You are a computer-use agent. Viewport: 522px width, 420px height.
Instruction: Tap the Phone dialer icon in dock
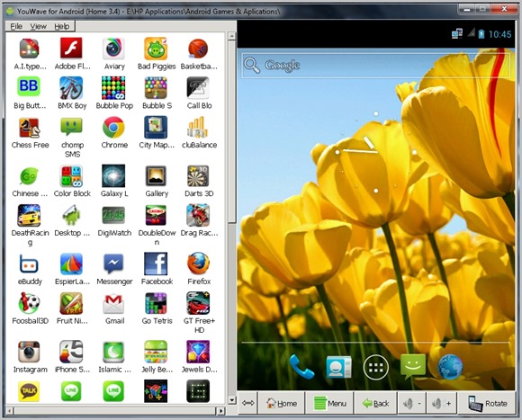(x=301, y=366)
